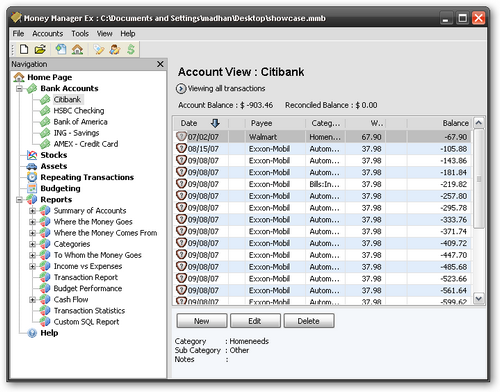Close the Navigation panel

tap(160, 64)
